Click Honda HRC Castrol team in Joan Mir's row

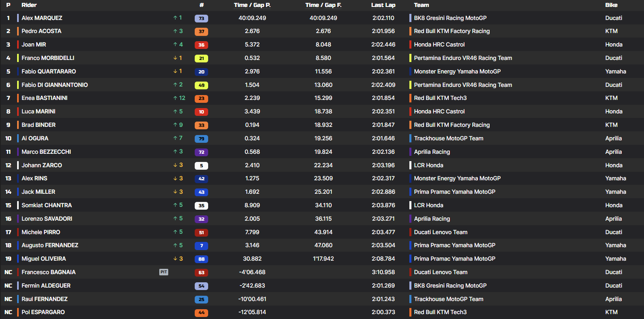439,44
